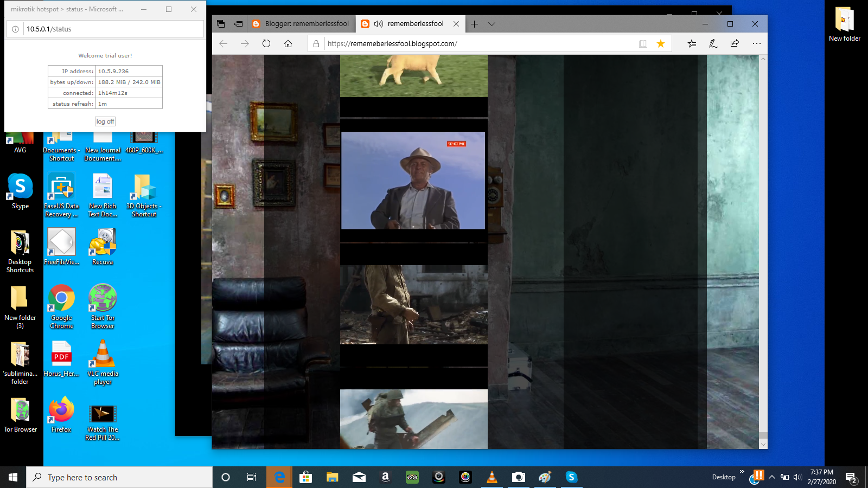The width and height of the screenshot is (868, 488).
Task: Open Amazon from the taskbar
Action: point(386,477)
